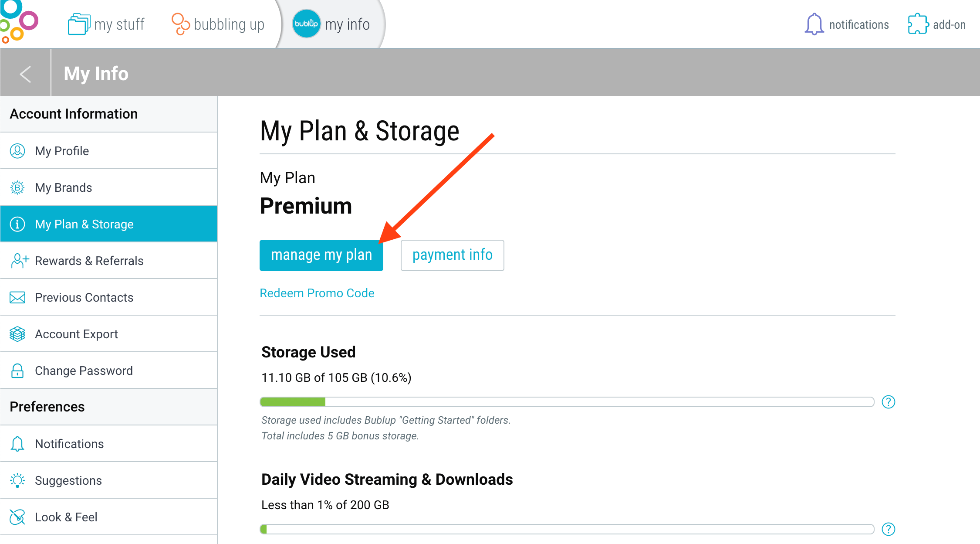Viewport: 980px width, 544px height.
Task: Select the My Profile avatar icon
Action: [x=17, y=151]
